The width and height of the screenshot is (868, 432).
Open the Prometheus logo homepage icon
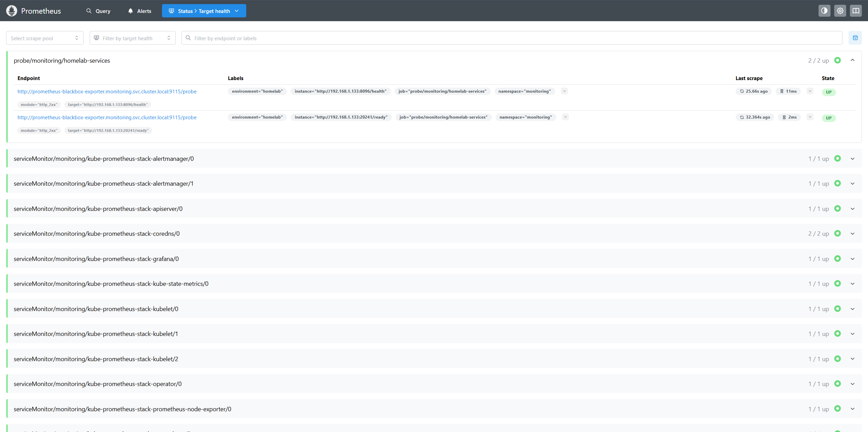[x=11, y=11]
